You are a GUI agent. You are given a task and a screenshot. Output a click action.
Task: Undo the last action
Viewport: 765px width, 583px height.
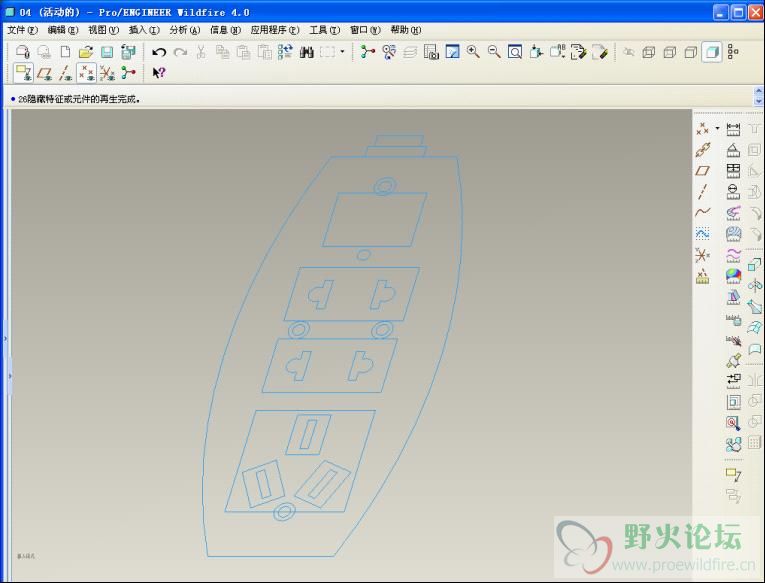pyautogui.click(x=159, y=52)
